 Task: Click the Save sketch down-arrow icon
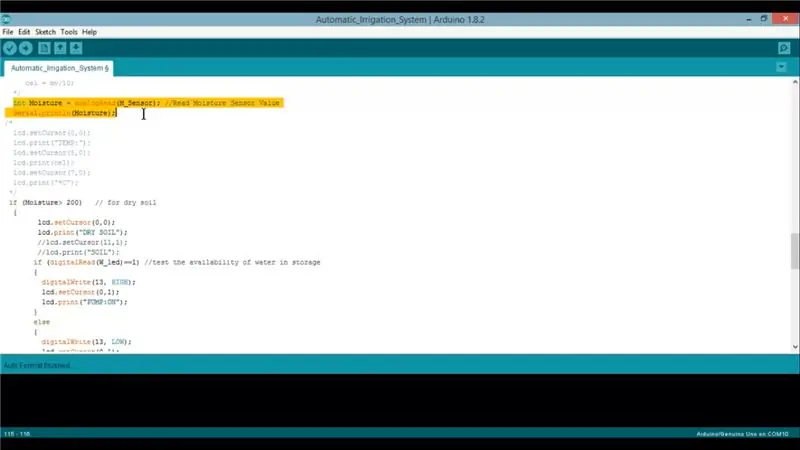(x=76, y=48)
